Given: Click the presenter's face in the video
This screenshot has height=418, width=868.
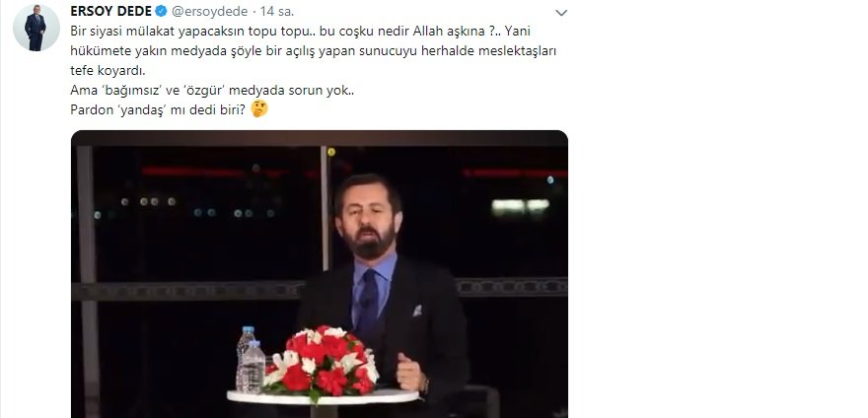Looking at the screenshot, I should coord(366,219).
